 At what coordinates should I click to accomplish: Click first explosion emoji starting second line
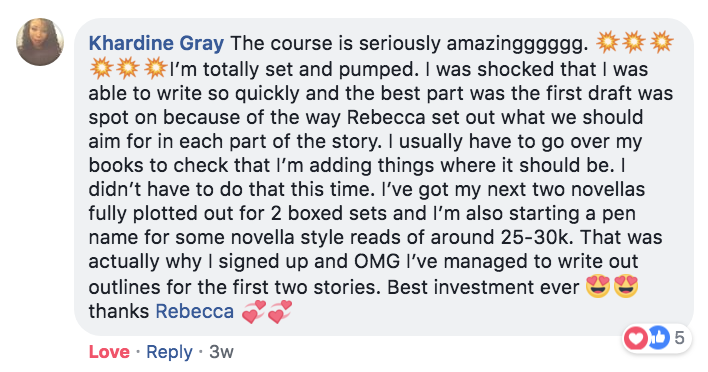(x=101, y=69)
